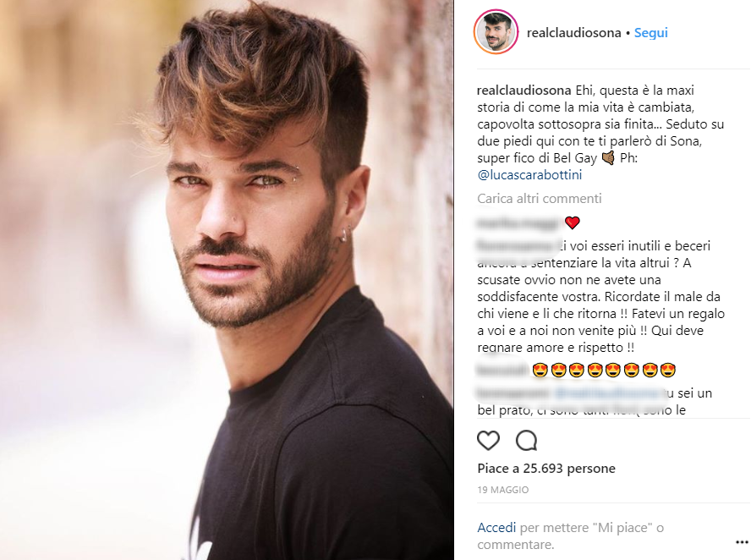Click the comment speech bubble icon
751x560 pixels.
pyautogui.click(x=526, y=441)
